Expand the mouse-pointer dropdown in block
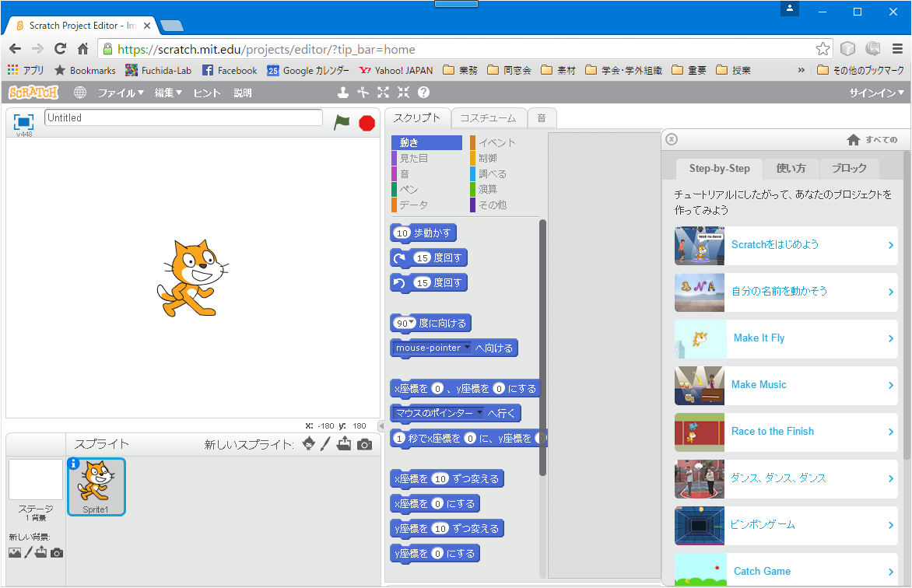Viewport: 912px width, 588px height. pyautogui.click(x=467, y=348)
